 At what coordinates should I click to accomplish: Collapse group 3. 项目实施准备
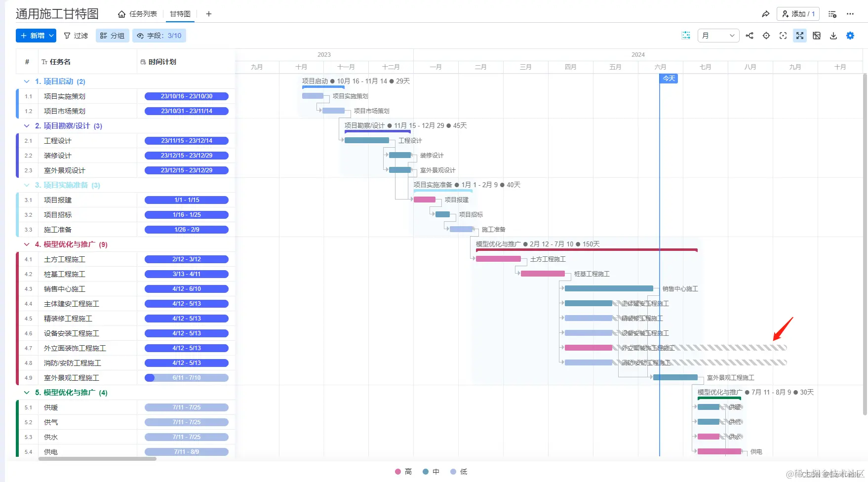coord(27,185)
